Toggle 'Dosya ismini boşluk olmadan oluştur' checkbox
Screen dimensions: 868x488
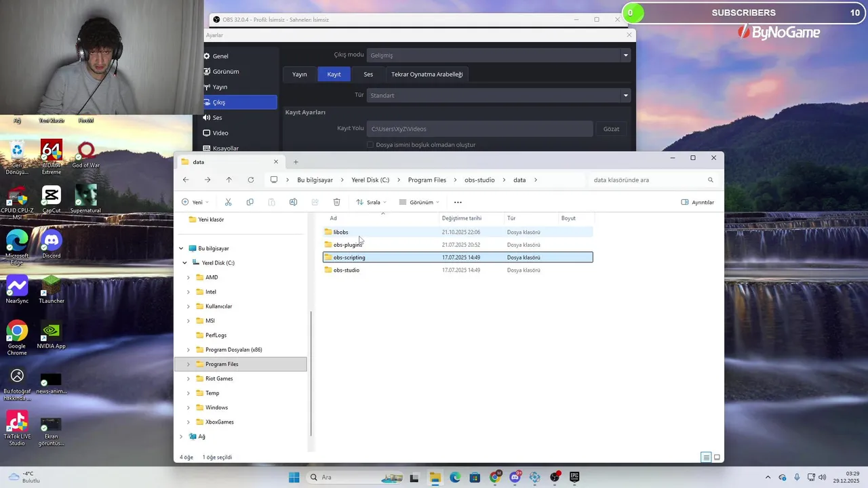(x=370, y=144)
